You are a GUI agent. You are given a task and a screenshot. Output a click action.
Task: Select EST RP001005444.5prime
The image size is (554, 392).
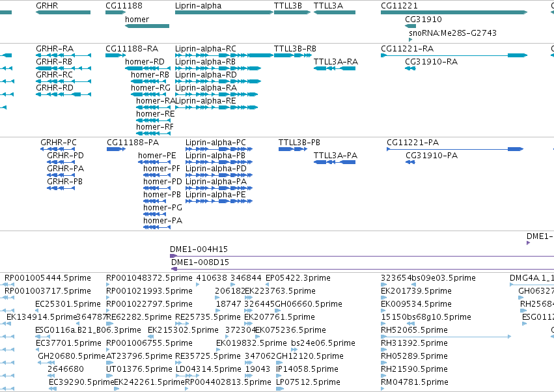48,278
